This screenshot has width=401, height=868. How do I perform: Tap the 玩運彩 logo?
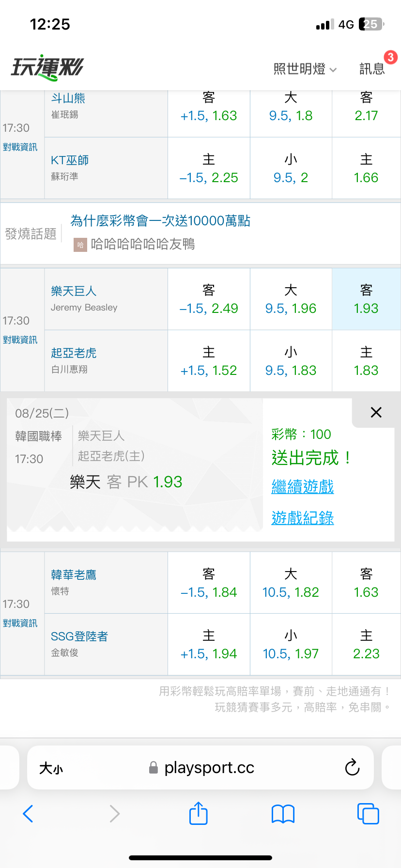47,67
